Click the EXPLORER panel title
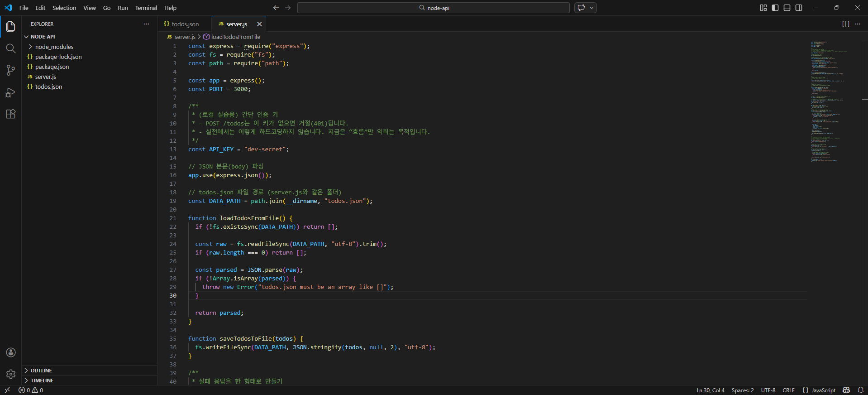 click(42, 24)
